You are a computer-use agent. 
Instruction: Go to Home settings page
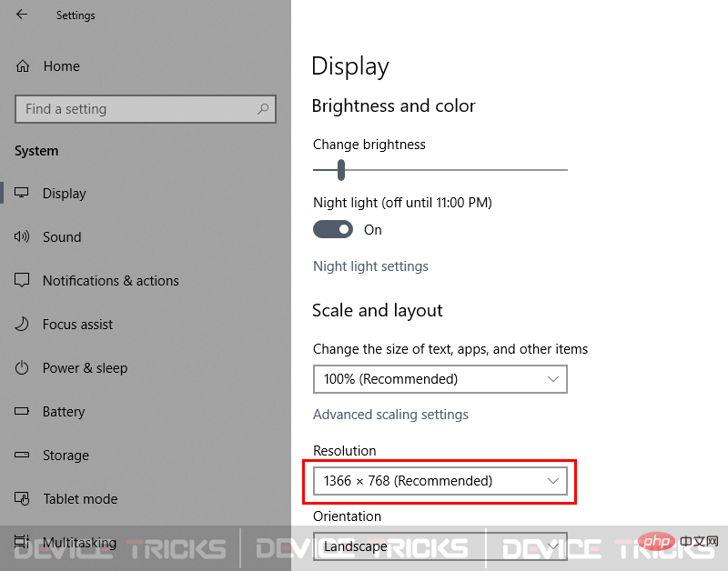[62, 66]
